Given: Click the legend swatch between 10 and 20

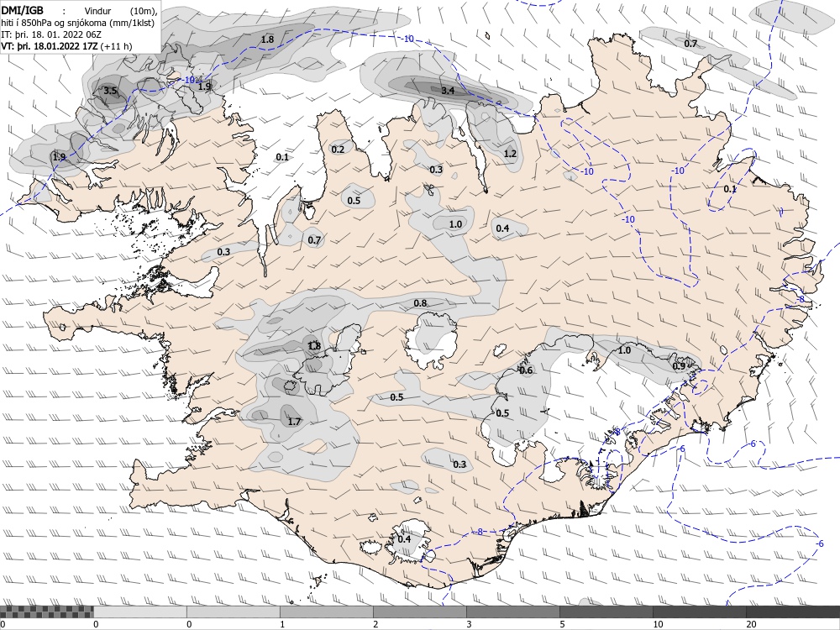Looking at the screenshot, I should [x=699, y=612].
